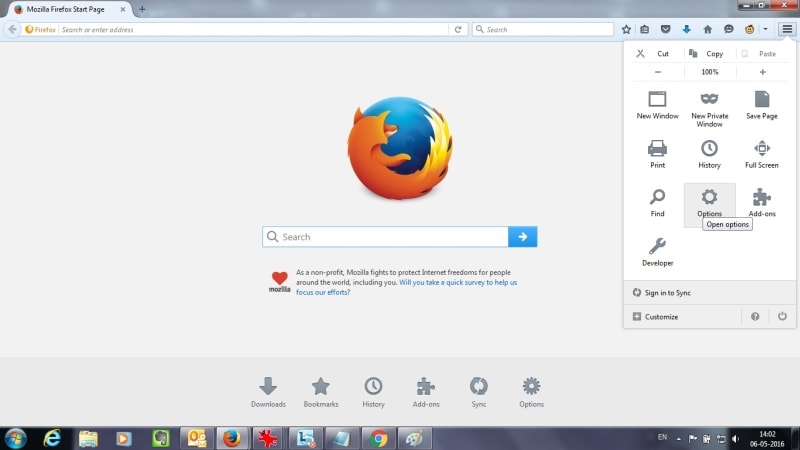Go to the Home page icon
Viewport: 800px width, 450px height.
click(707, 30)
